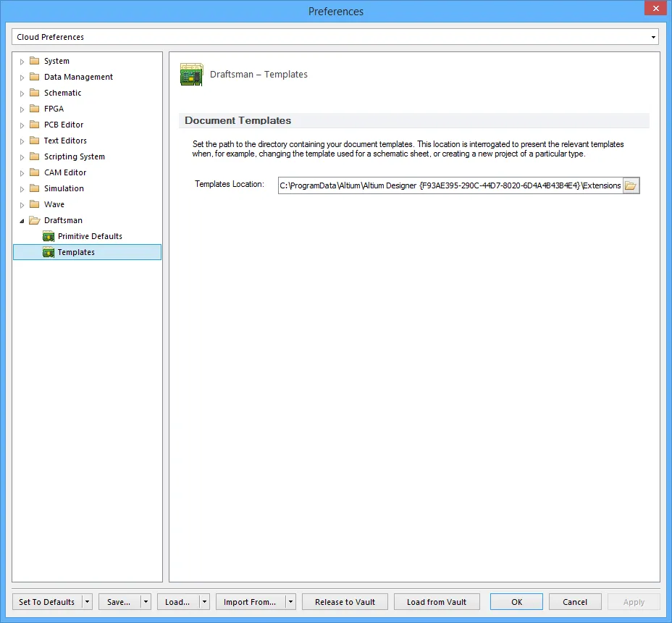Click the Draftsman header icon
Viewport: 672px width, 623px height.
point(192,75)
